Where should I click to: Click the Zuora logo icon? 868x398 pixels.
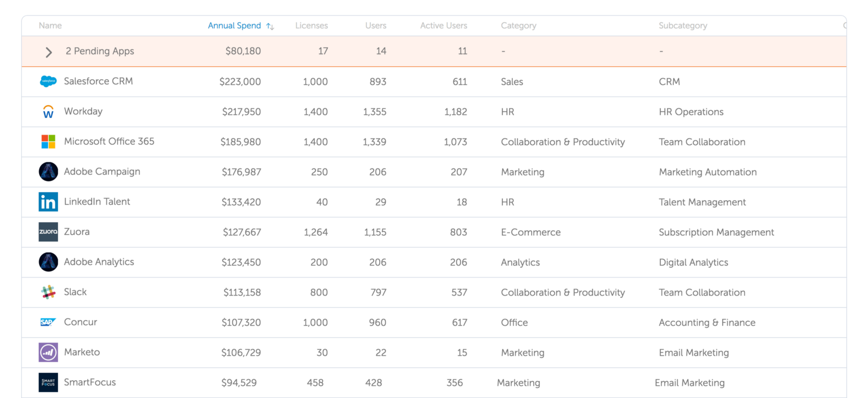point(48,232)
